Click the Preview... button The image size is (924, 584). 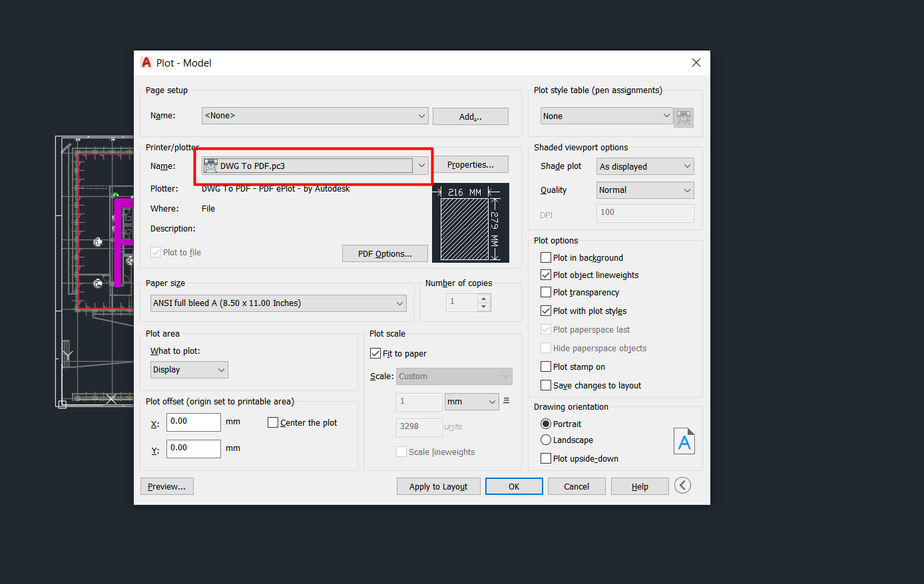[x=167, y=486]
